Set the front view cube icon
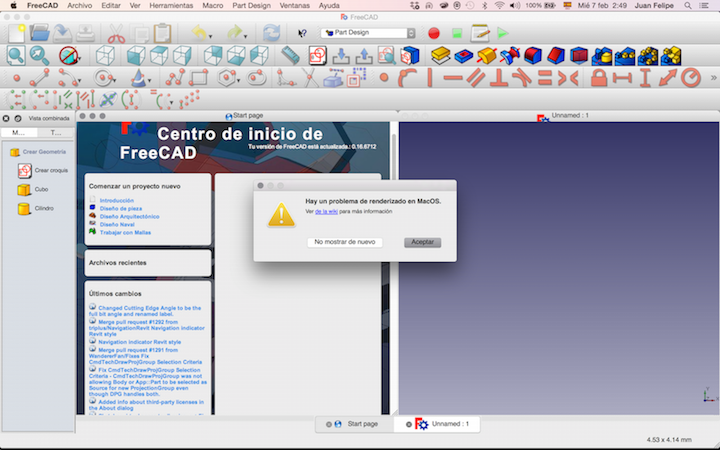The width and height of the screenshot is (720, 450). (x=136, y=56)
